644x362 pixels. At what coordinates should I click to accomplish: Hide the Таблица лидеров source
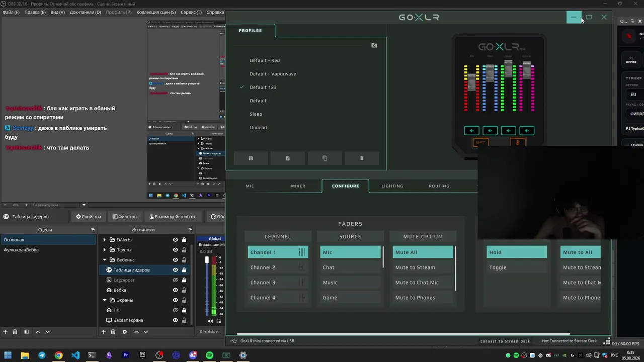[x=175, y=270]
